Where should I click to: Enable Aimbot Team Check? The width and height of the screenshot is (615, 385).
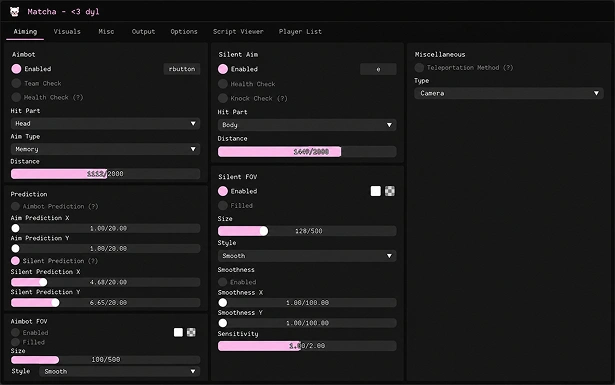tap(16, 84)
